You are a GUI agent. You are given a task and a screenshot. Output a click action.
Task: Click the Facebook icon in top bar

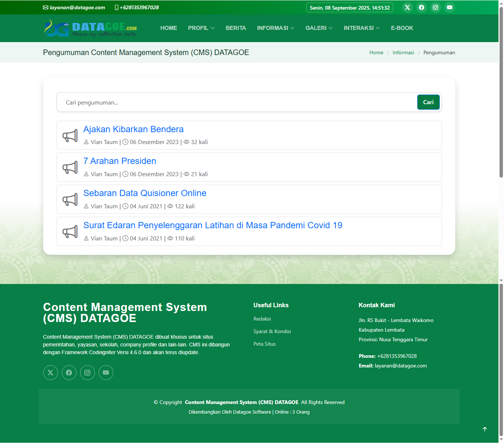(x=421, y=7)
